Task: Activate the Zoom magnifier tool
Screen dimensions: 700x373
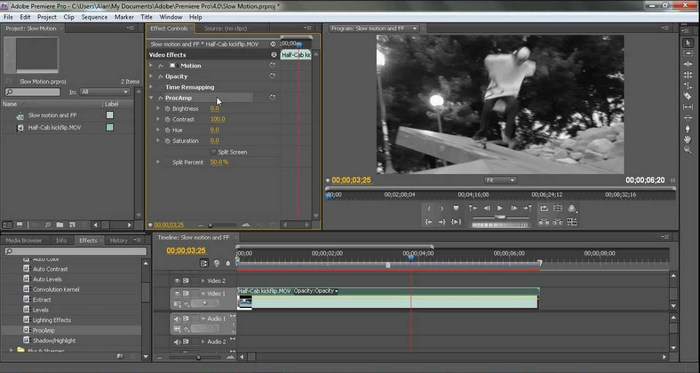Action: pyautogui.click(x=688, y=150)
